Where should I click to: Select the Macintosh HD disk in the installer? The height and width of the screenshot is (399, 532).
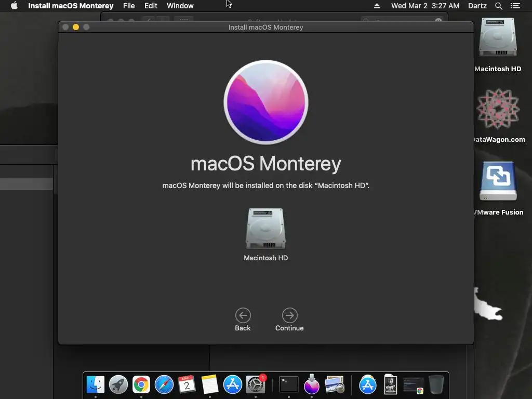(265, 229)
